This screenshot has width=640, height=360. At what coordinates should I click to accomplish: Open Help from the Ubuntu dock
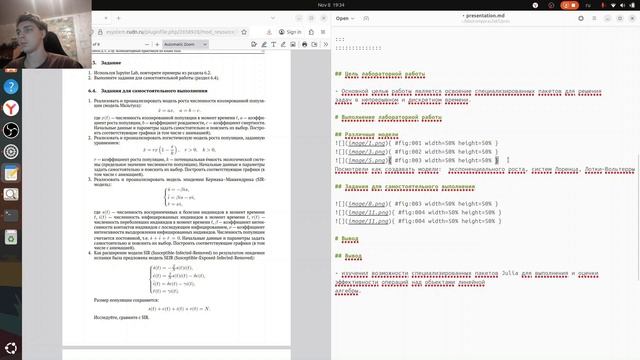click(x=11, y=87)
